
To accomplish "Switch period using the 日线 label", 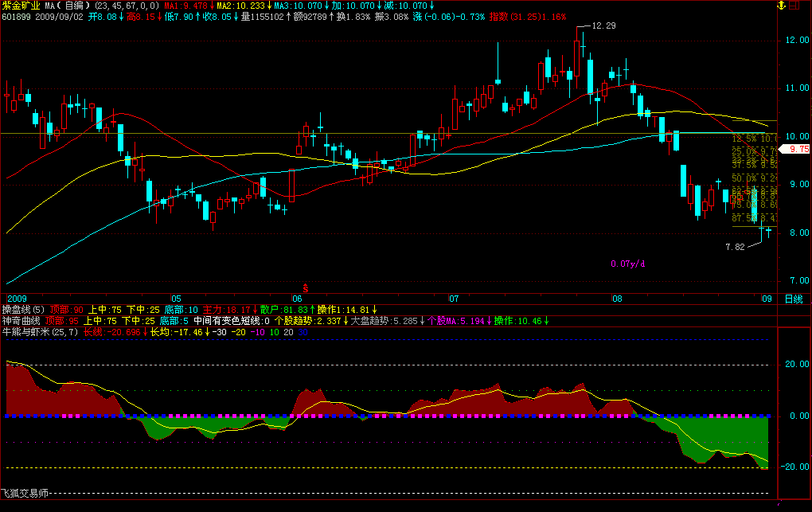I will 794,299.
